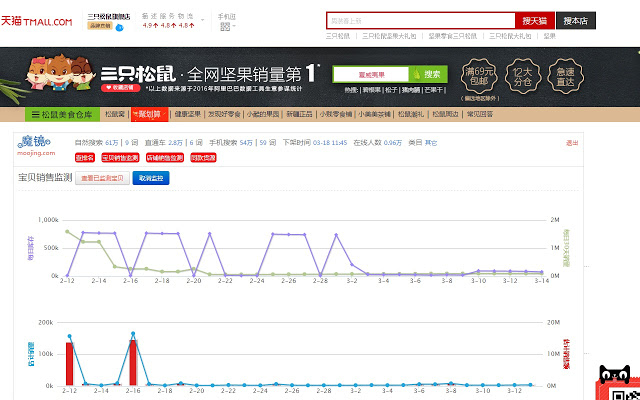Click the 在线人数 value 0.96万
This screenshot has width=640, height=400.
point(393,142)
